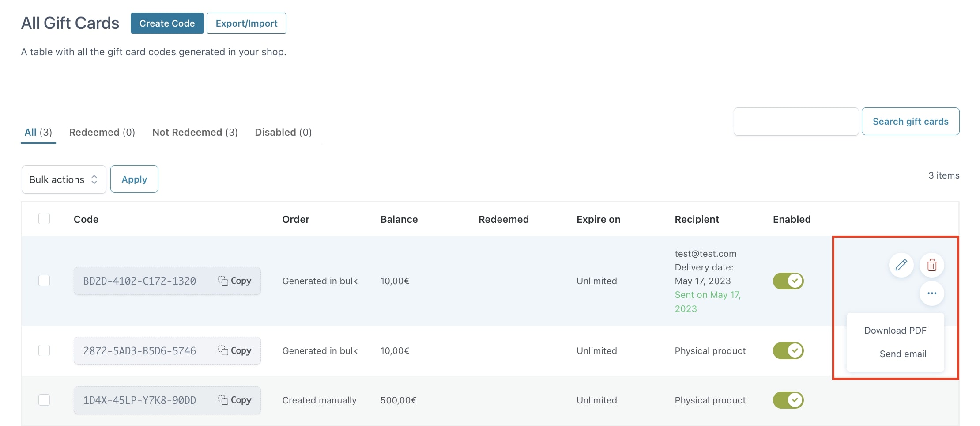Copy code 2872-5AD3-B5D6-5746
980x426 pixels.
(235, 351)
